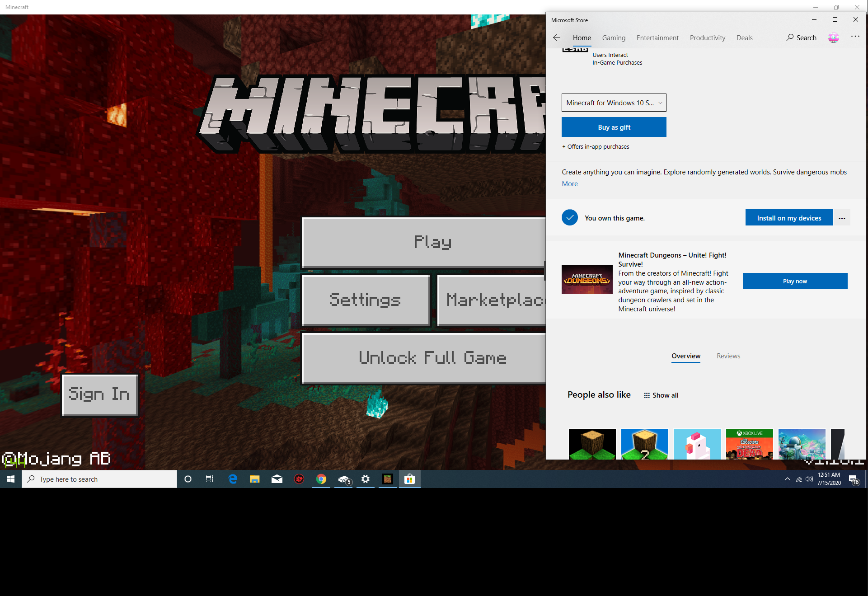Click Play now for Minecraft Dungeons
The height and width of the screenshot is (596, 868).
[795, 281]
